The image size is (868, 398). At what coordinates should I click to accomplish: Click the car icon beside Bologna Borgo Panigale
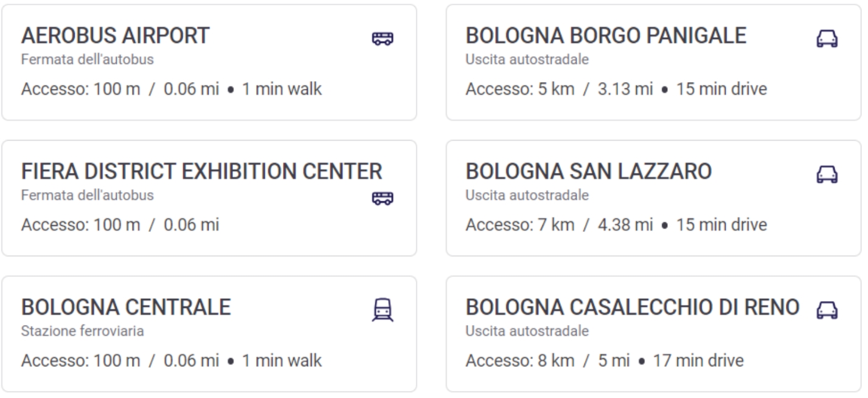827,39
